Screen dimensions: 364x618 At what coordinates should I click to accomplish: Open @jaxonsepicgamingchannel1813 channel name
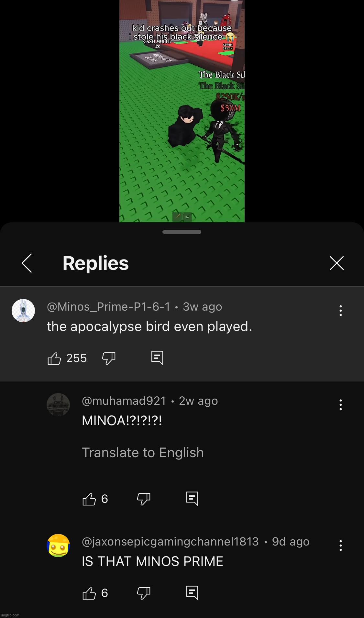pyautogui.click(x=170, y=542)
